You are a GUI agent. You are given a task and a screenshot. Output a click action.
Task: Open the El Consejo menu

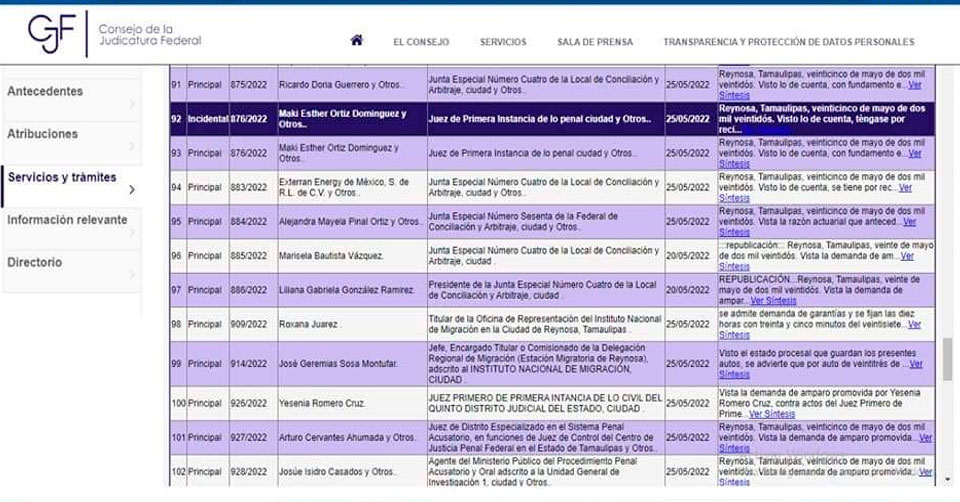[x=420, y=42]
